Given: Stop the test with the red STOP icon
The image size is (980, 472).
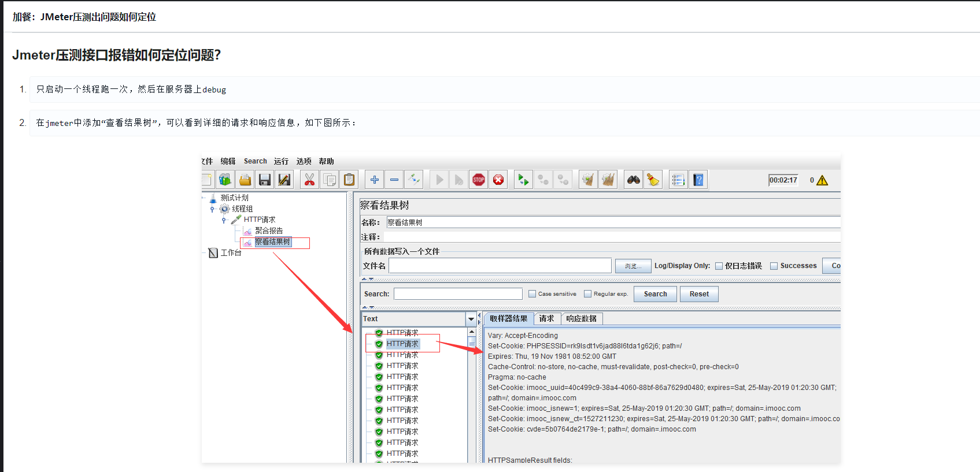Looking at the screenshot, I should coord(479,180).
